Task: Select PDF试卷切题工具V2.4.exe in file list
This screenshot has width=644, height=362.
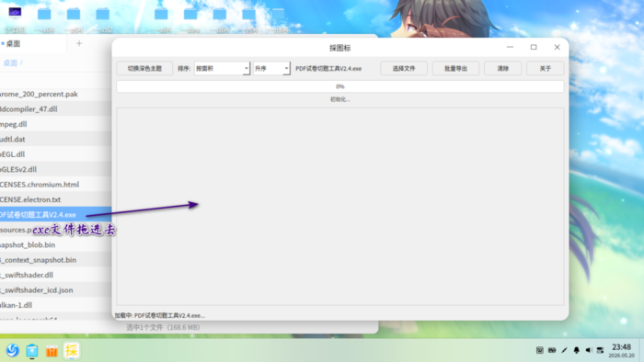Action: (x=55, y=215)
